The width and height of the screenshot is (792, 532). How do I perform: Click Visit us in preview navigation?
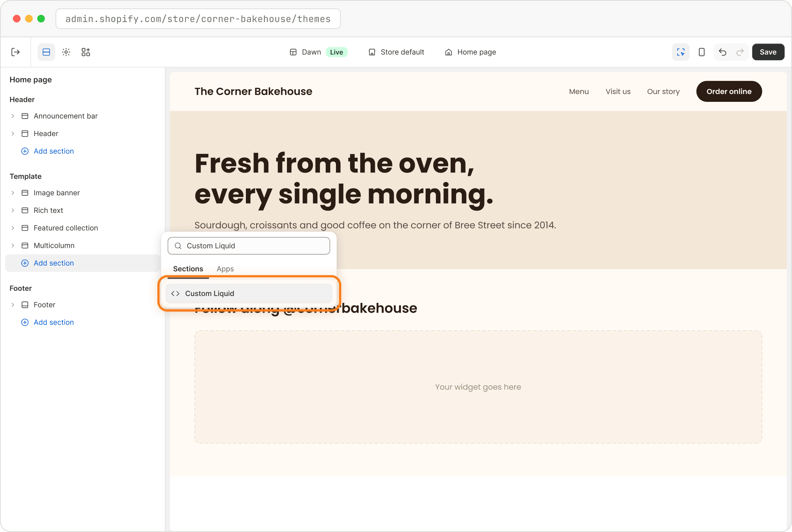pos(618,92)
